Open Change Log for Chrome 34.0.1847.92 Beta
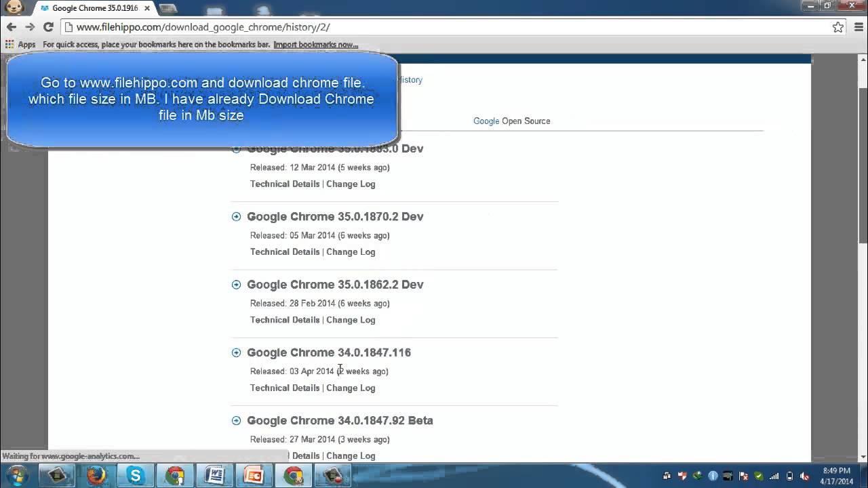The height and width of the screenshot is (488, 868). 351,455
